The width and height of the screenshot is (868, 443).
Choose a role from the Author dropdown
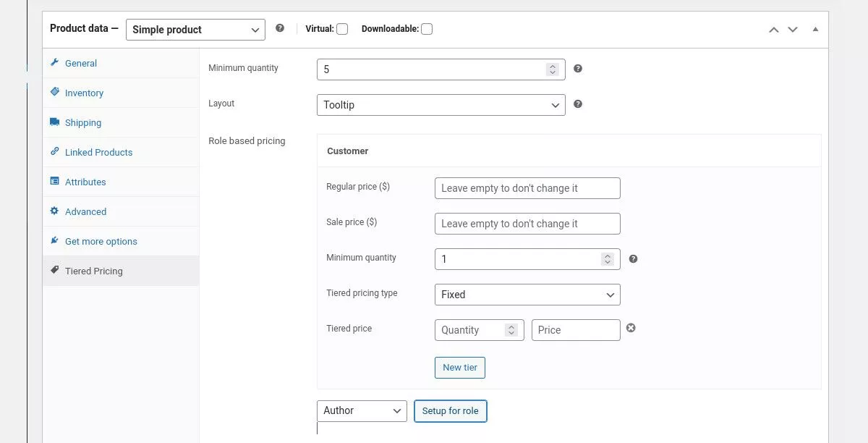point(362,411)
